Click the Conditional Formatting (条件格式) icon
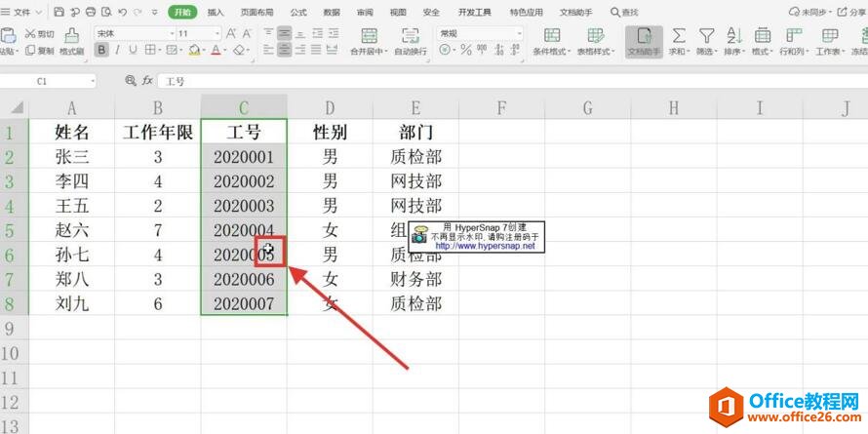Viewport: 868px width, 434px height. 552,36
